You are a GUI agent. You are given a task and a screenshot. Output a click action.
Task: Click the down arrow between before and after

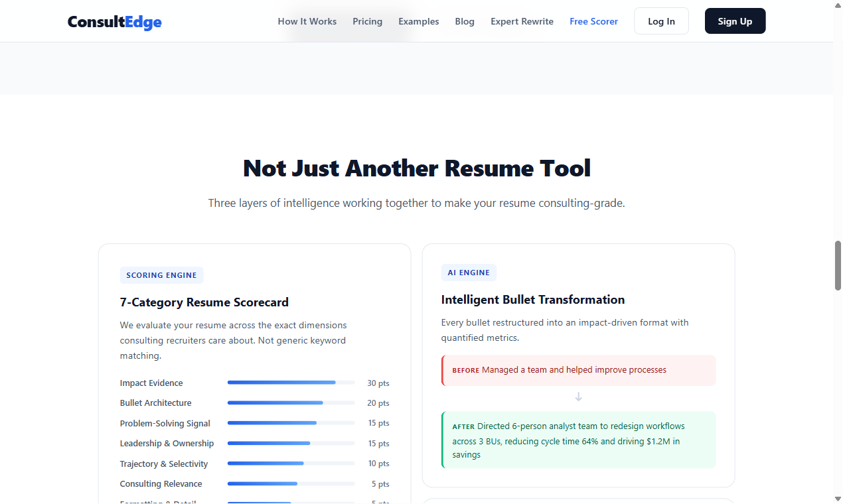(x=578, y=397)
